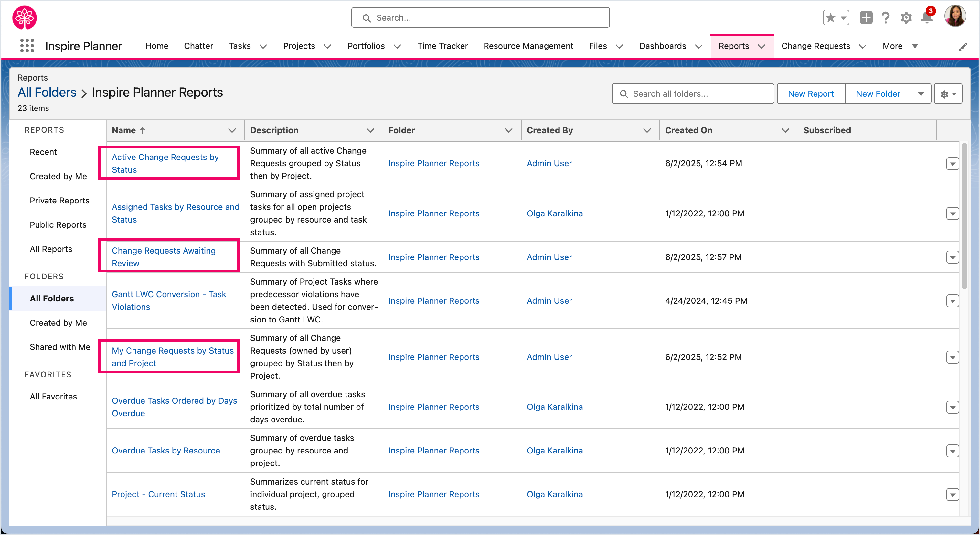Click the Name column sort arrow
980x535 pixels.
click(x=142, y=130)
